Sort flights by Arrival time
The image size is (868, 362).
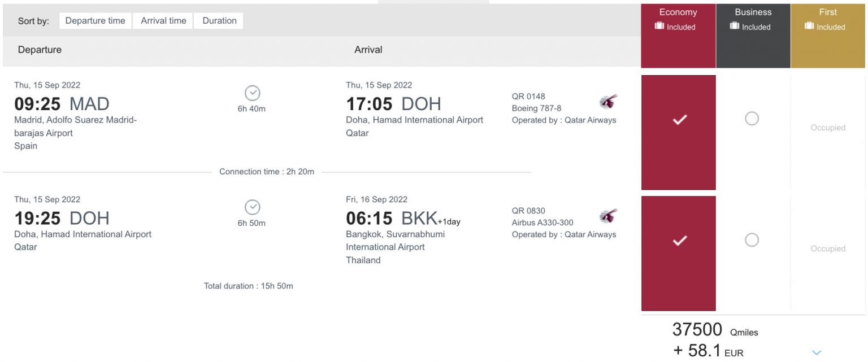pos(163,21)
